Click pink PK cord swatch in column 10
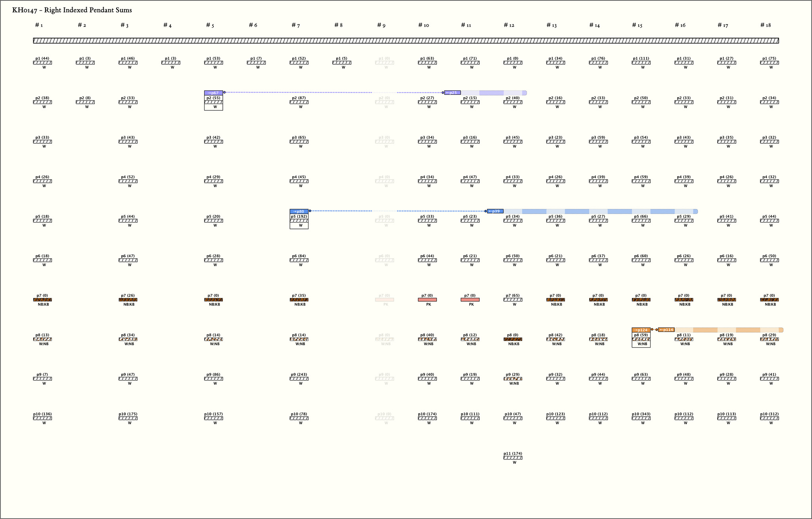The height and width of the screenshot is (519, 812). click(x=427, y=300)
